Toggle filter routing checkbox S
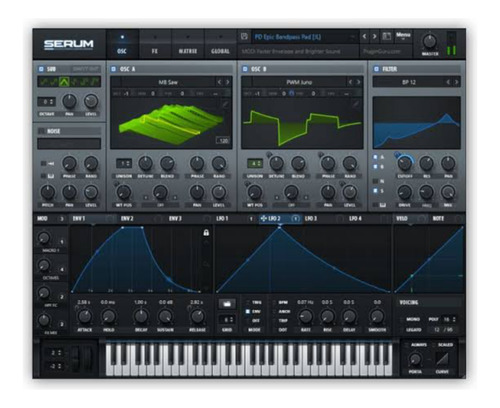 375,191
